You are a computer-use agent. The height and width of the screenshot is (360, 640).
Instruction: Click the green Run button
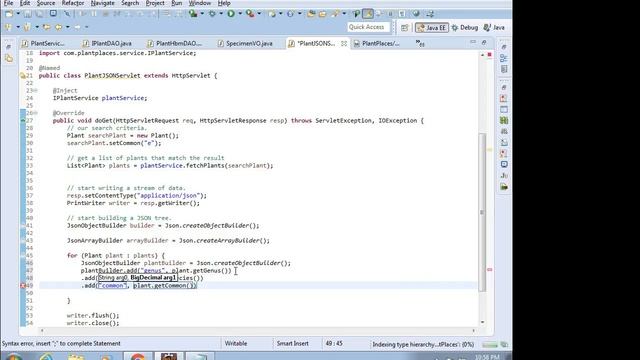click(231, 14)
